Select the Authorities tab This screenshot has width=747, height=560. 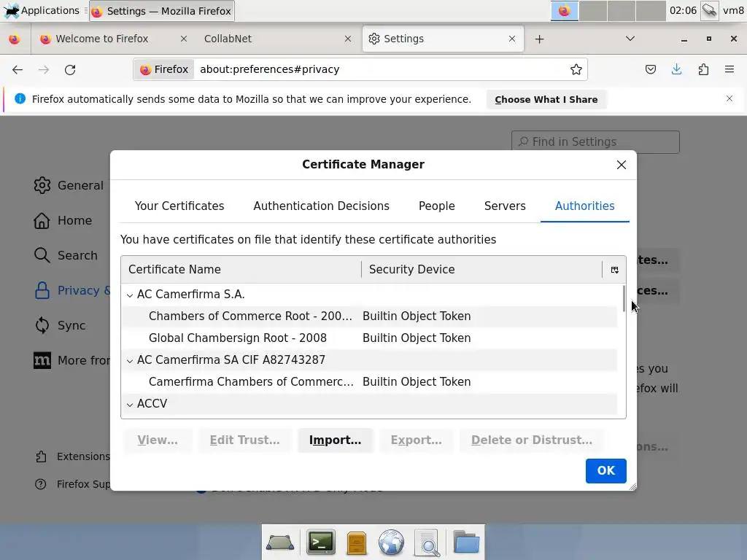584,206
